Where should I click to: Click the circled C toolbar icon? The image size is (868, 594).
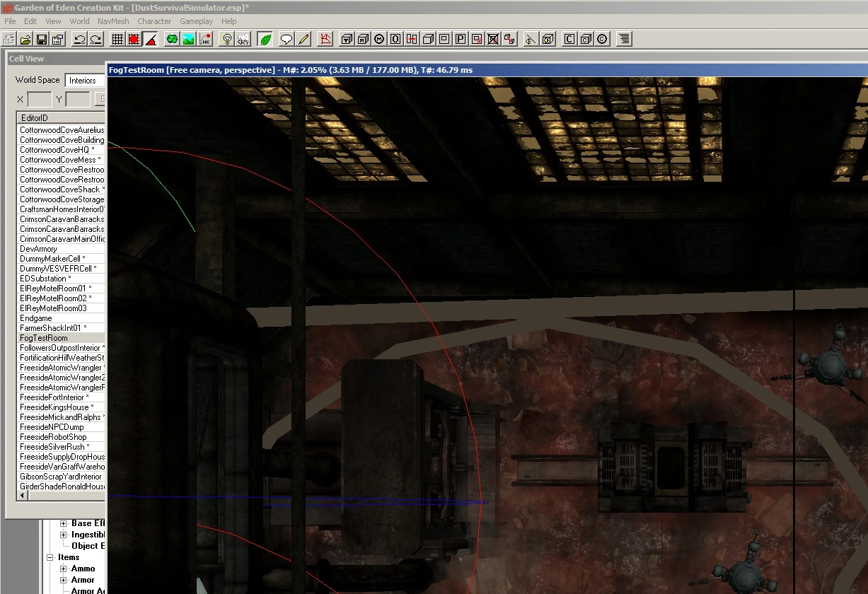602,39
